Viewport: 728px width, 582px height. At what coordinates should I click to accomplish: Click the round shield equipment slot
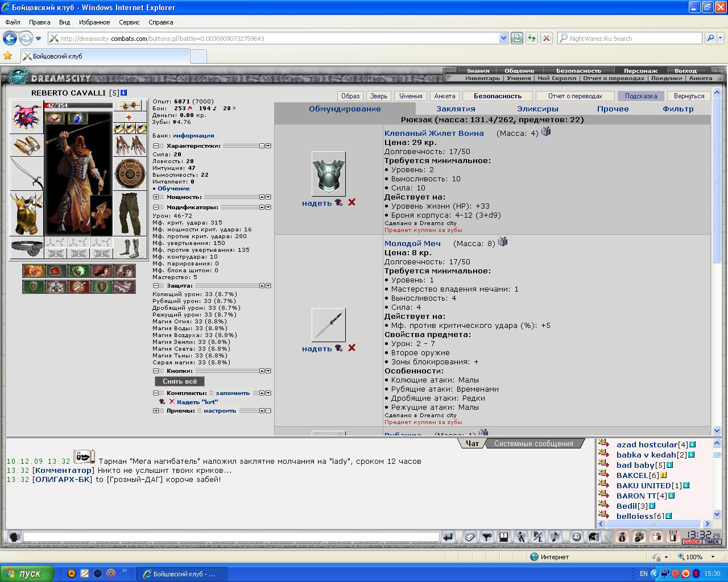[x=130, y=174]
